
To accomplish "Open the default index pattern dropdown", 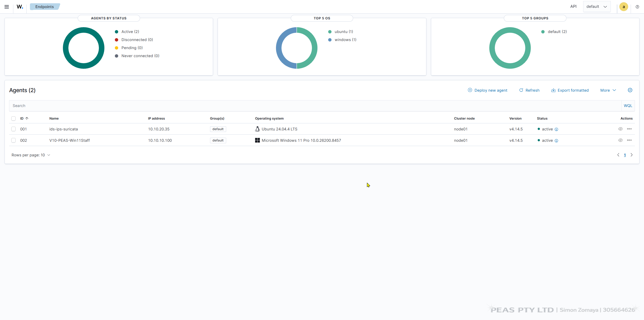I will (597, 7).
